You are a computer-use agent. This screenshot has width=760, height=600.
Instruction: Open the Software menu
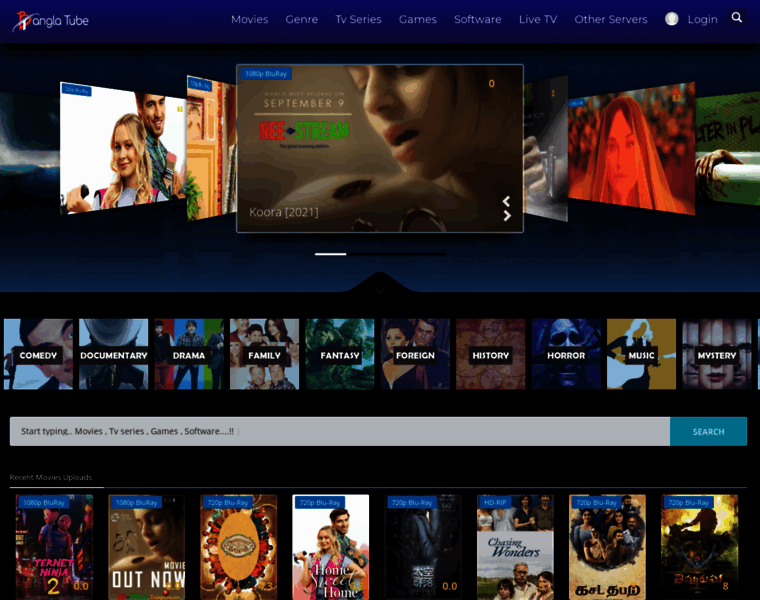tap(477, 19)
